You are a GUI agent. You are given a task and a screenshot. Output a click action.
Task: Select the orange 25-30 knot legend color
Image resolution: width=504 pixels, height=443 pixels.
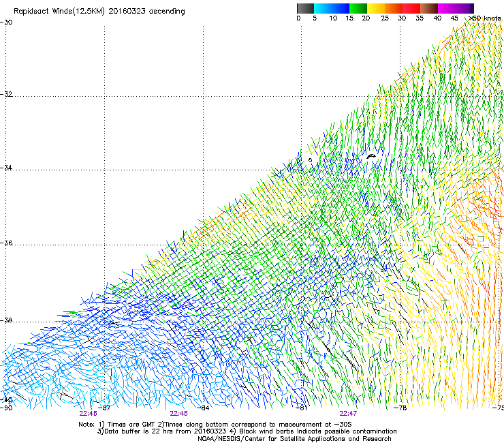[x=394, y=8]
